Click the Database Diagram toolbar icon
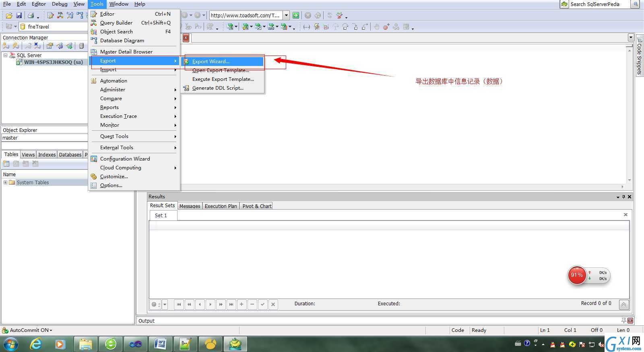Screen dimensions: 644x352 coord(80,15)
